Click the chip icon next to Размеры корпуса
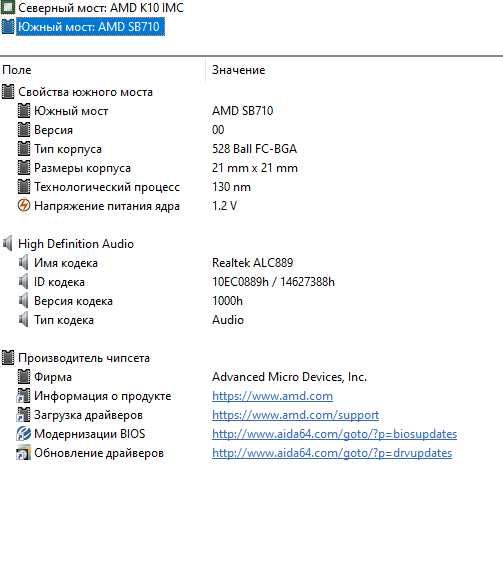The image size is (503, 578). tap(24, 168)
